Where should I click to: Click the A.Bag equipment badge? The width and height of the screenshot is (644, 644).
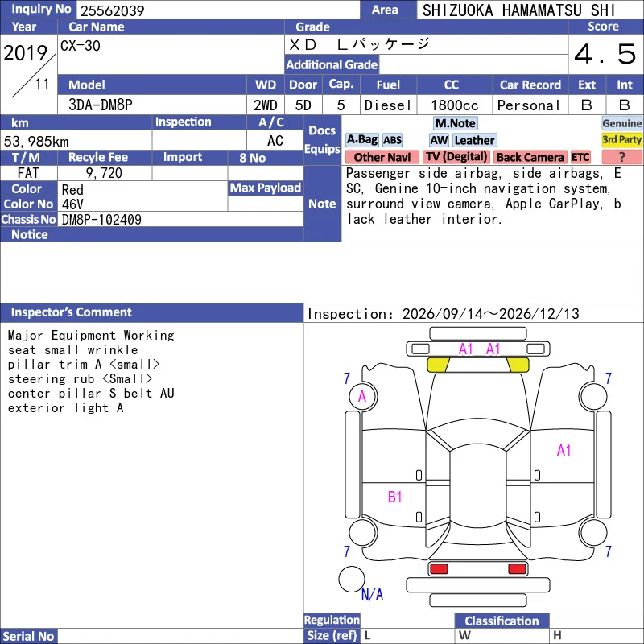[361, 140]
